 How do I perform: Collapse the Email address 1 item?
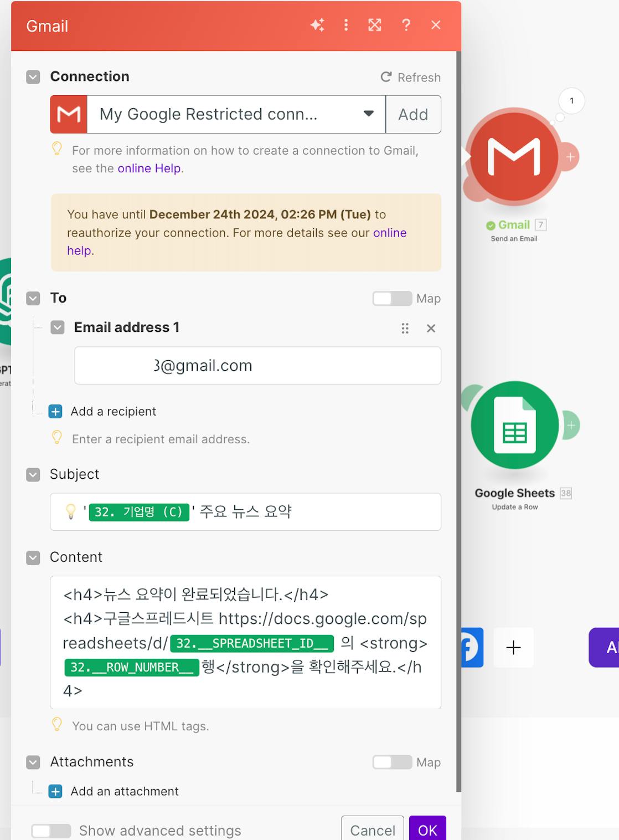tap(58, 327)
